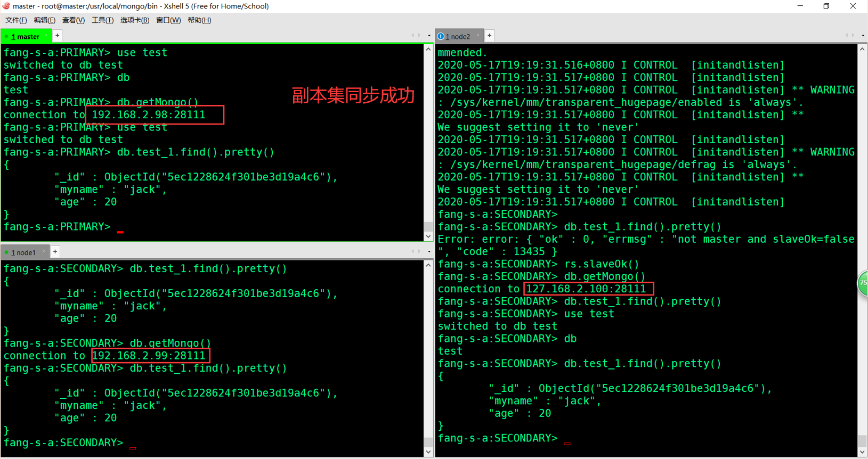Switch to the 1 master tab
Image resolution: width=868 pixels, height=459 pixels.
26,36
